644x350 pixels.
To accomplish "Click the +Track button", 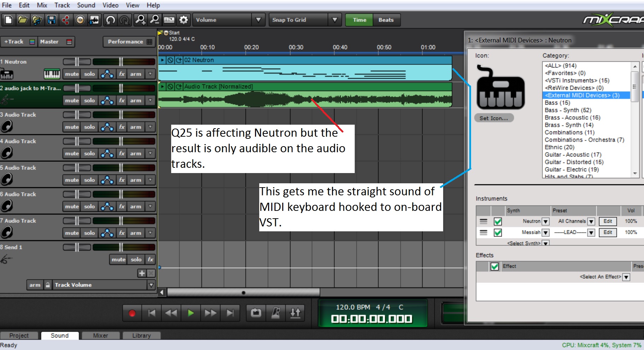I will coord(19,42).
